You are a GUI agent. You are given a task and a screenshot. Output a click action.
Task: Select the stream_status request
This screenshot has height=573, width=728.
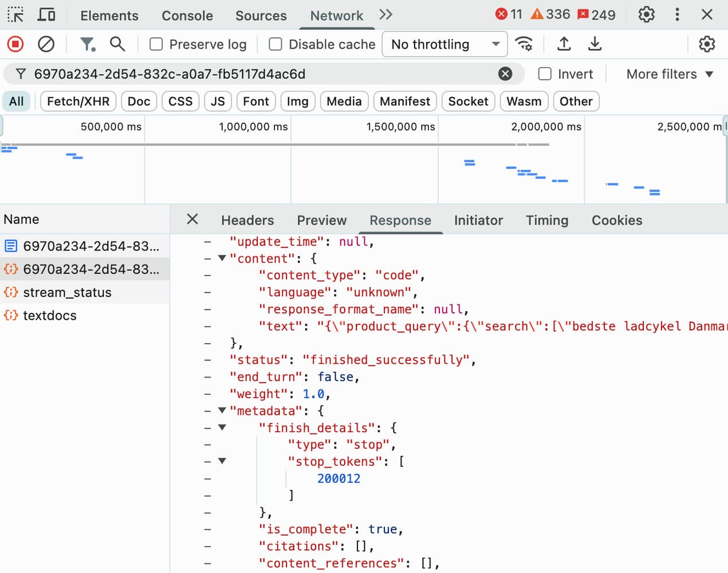click(x=67, y=293)
